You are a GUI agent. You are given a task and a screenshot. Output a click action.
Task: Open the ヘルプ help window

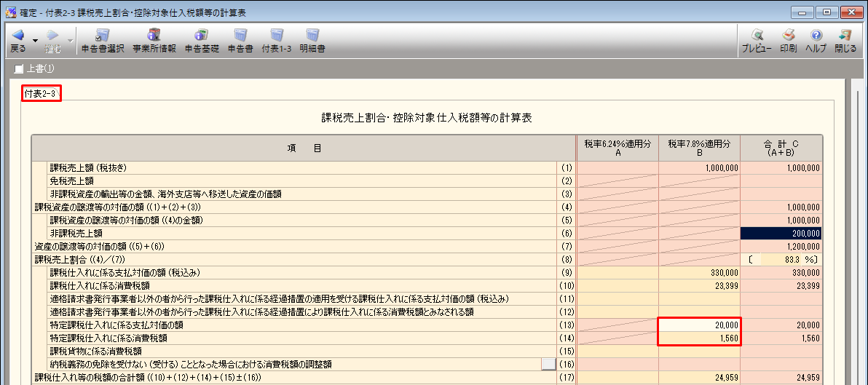point(816,41)
